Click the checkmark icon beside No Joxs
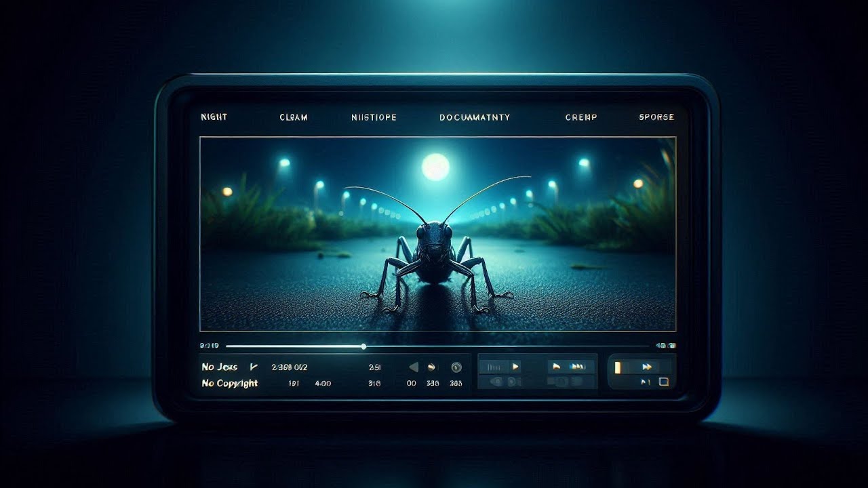This screenshot has width=868, height=488. click(x=254, y=367)
